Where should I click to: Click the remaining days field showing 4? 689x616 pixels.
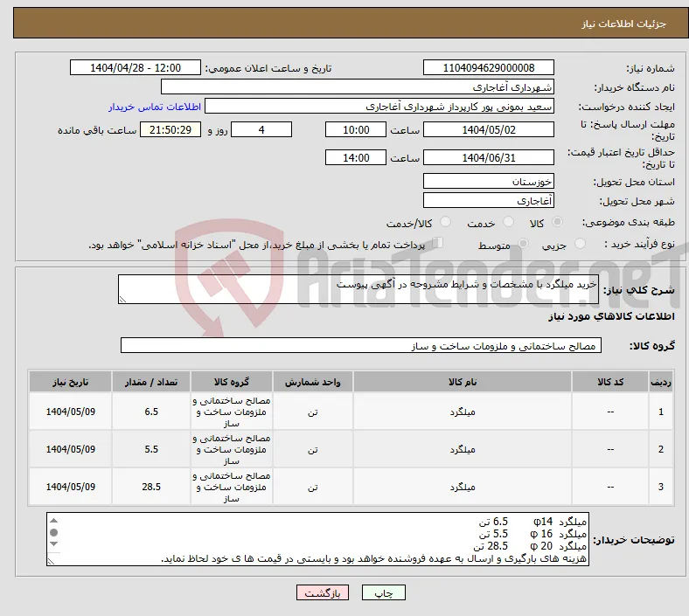click(261, 130)
